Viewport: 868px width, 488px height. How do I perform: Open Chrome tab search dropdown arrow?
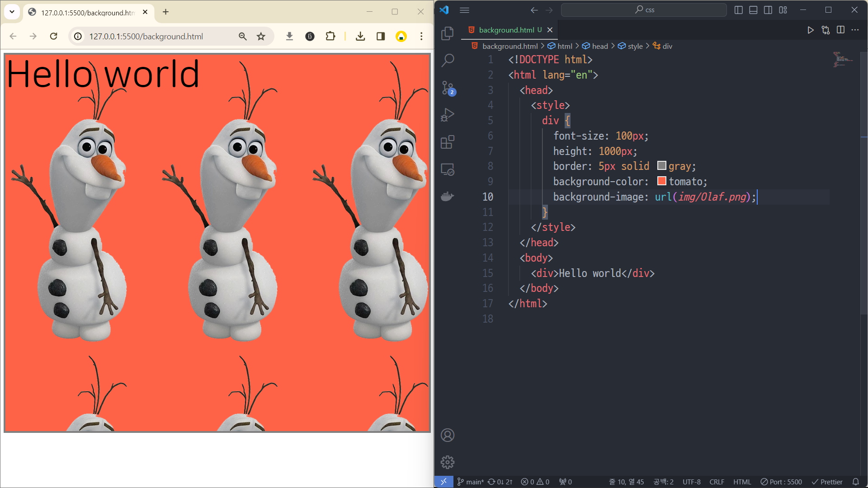tap(12, 12)
